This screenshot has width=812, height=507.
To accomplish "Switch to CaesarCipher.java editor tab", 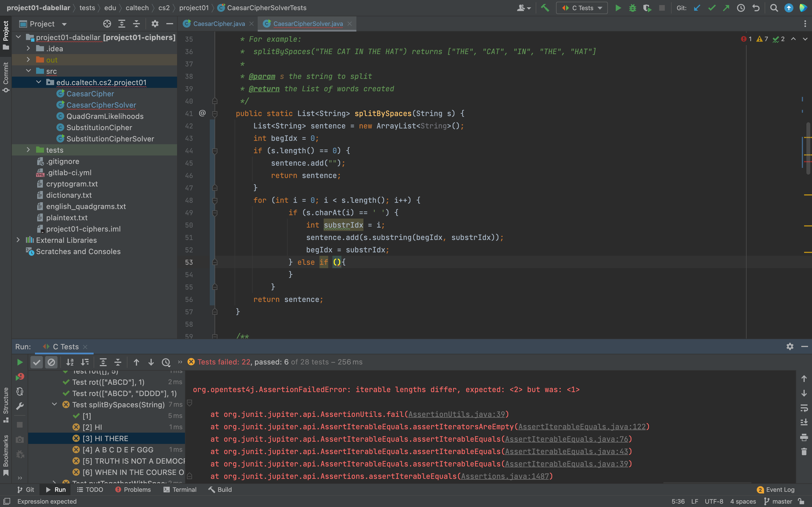I will click(219, 24).
